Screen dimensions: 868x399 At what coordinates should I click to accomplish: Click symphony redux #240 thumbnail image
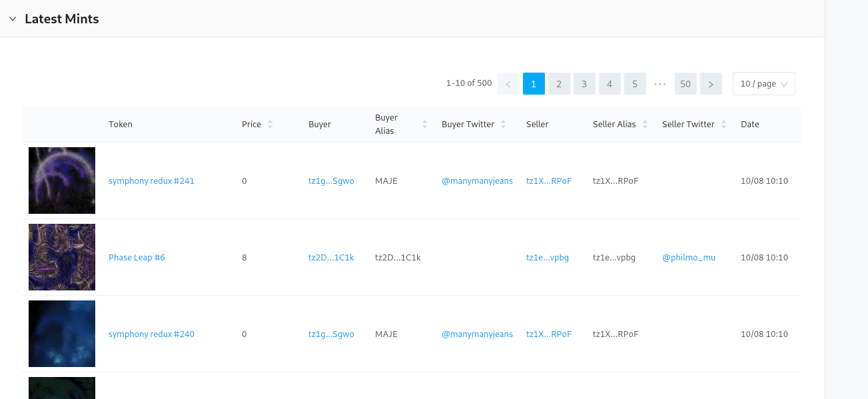click(62, 334)
